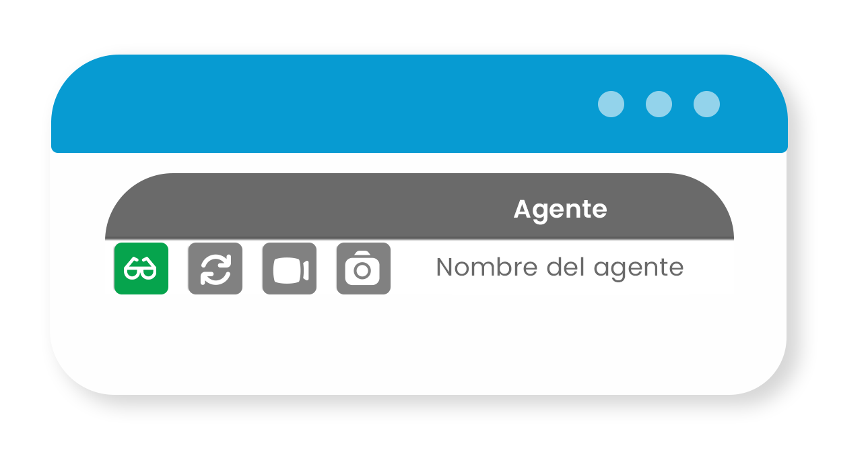Click the Agente heading in the gray bar
This screenshot has width=868, height=471.
click(x=560, y=210)
